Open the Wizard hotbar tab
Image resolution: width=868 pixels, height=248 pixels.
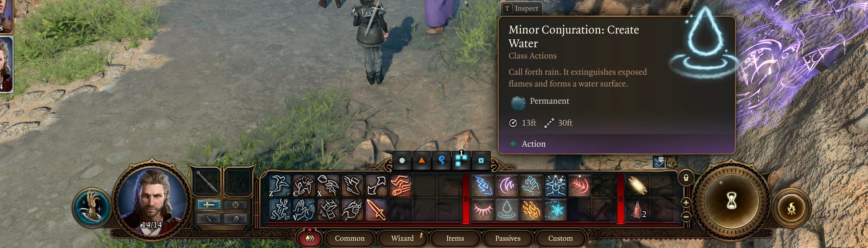pyautogui.click(x=402, y=238)
